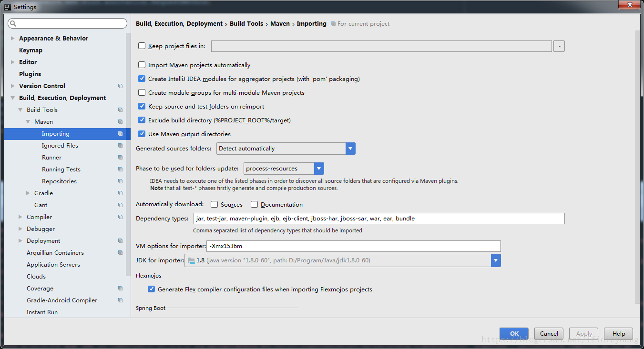Image resolution: width=644 pixels, height=349 pixels.
Task: Expand the Editor section
Action: coord(13,62)
